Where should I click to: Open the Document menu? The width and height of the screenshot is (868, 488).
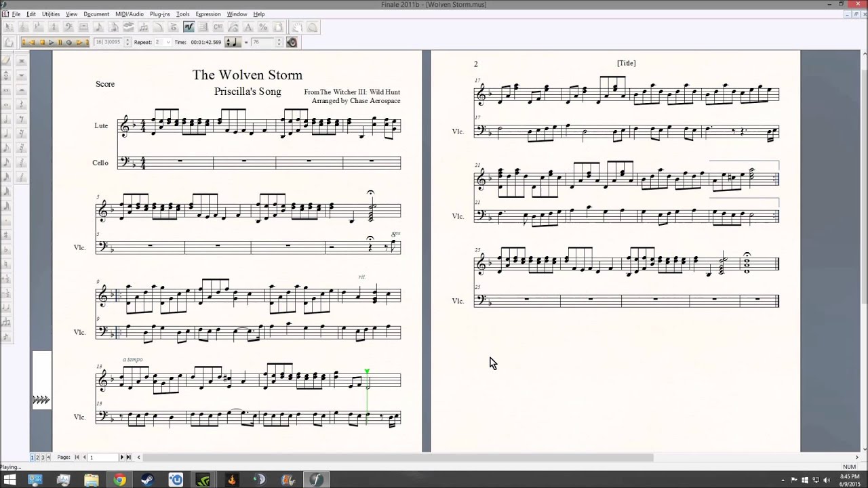pyautogui.click(x=96, y=14)
